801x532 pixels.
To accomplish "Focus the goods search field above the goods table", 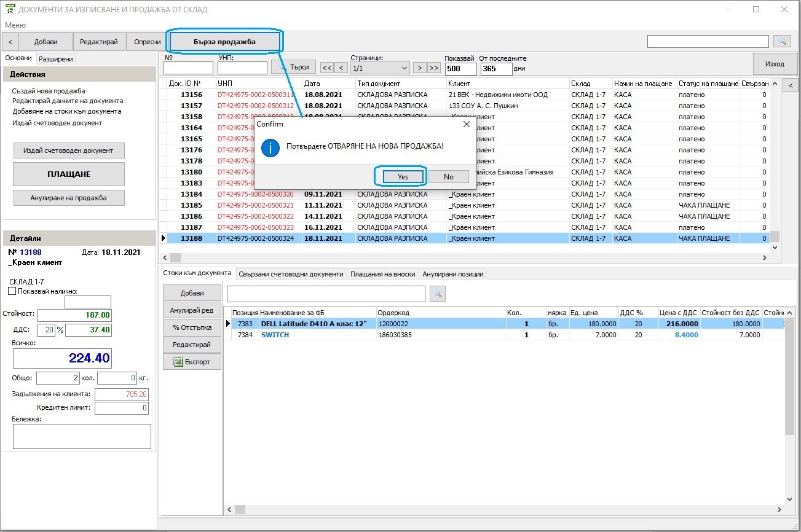I will pyautogui.click(x=326, y=294).
